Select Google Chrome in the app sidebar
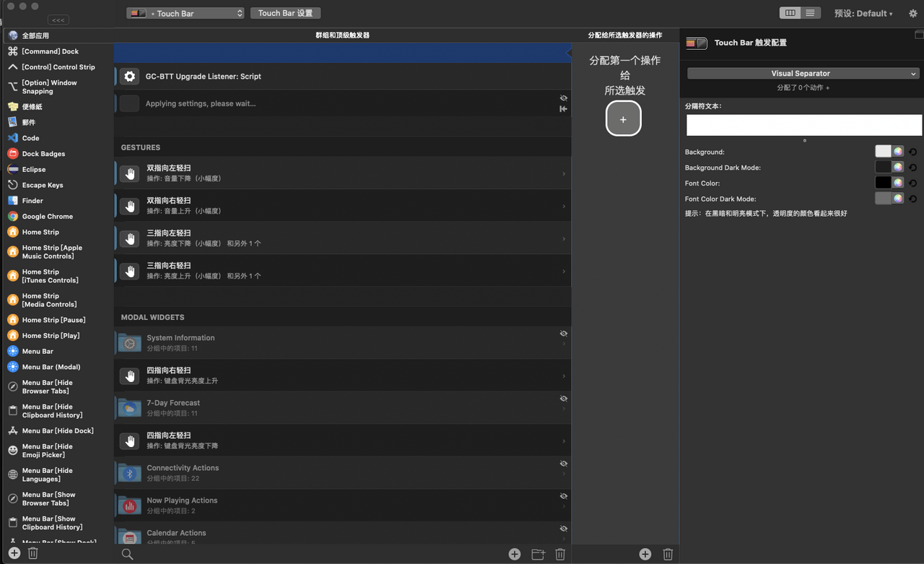Viewport: 924px width, 564px height. point(48,216)
